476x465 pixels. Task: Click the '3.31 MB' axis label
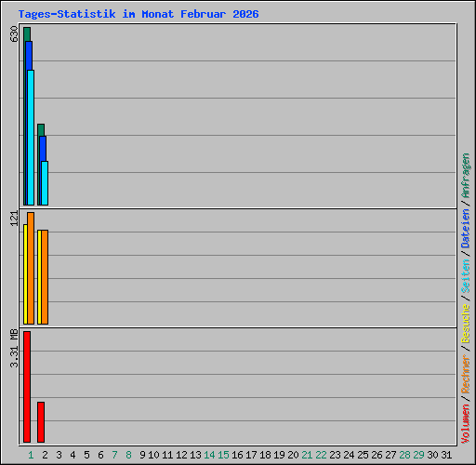coord(14,349)
